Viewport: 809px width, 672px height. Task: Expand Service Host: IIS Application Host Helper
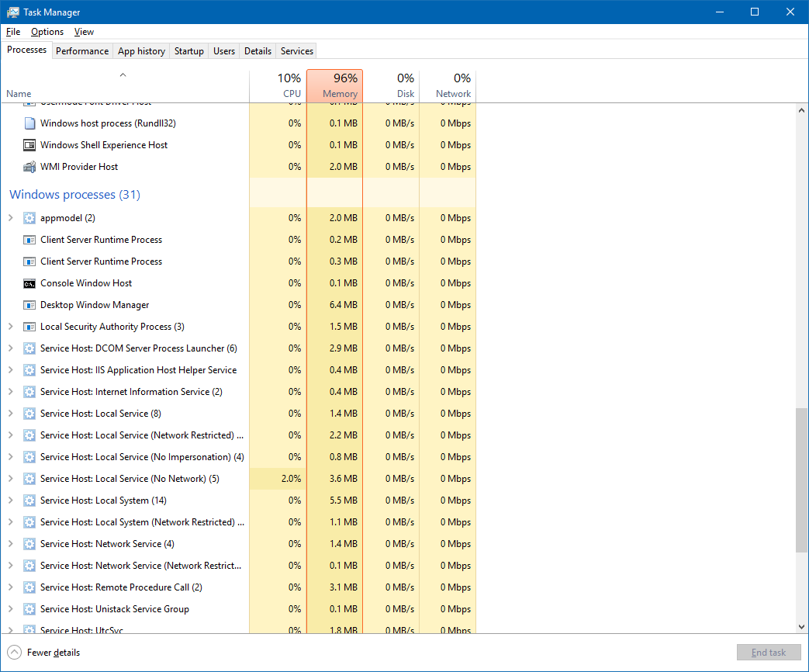(10, 370)
